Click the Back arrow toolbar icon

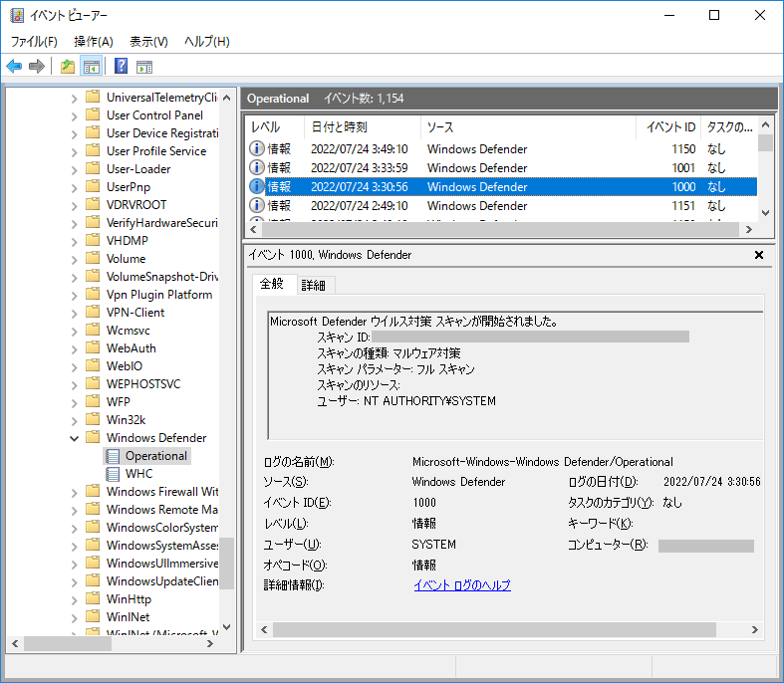(x=14, y=66)
